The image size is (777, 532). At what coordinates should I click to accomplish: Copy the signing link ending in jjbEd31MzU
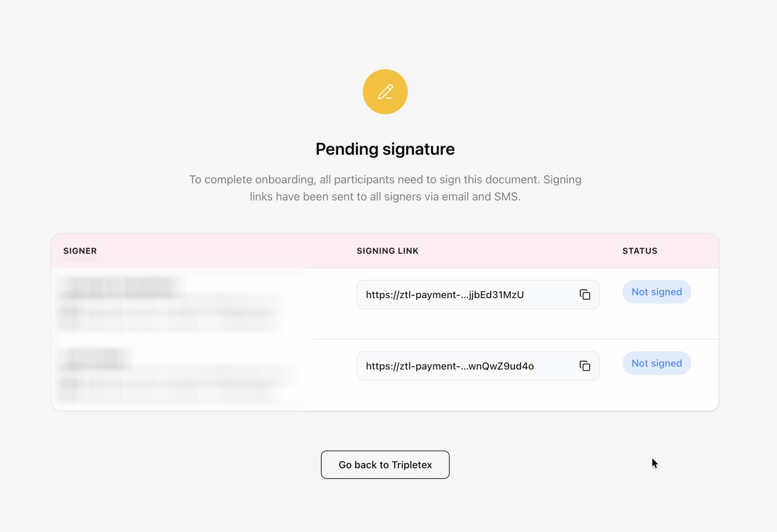tap(585, 294)
